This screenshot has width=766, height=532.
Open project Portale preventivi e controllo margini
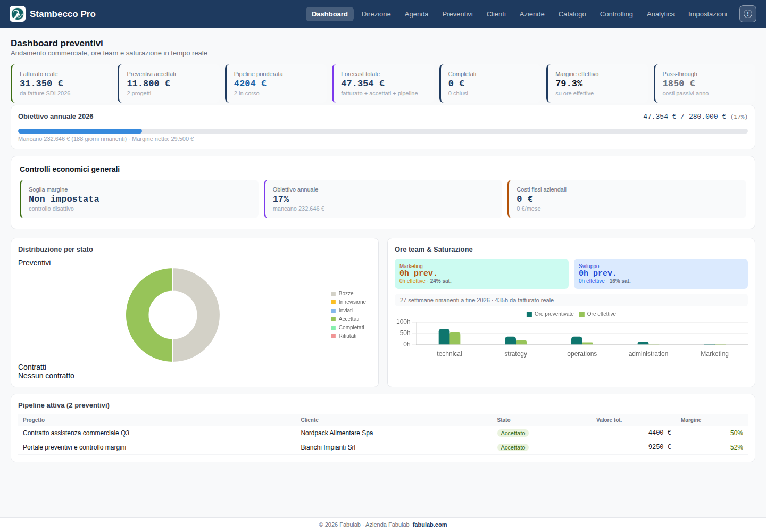pos(74,447)
